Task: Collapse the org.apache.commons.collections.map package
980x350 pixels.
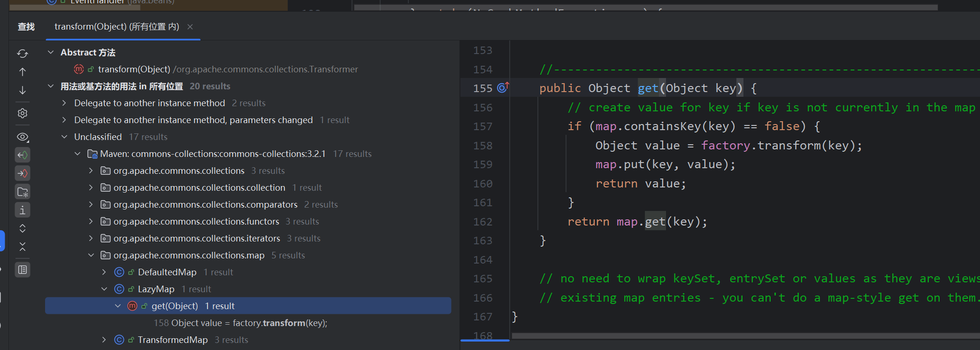Action: pyautogui.click(x=91, y=255)
